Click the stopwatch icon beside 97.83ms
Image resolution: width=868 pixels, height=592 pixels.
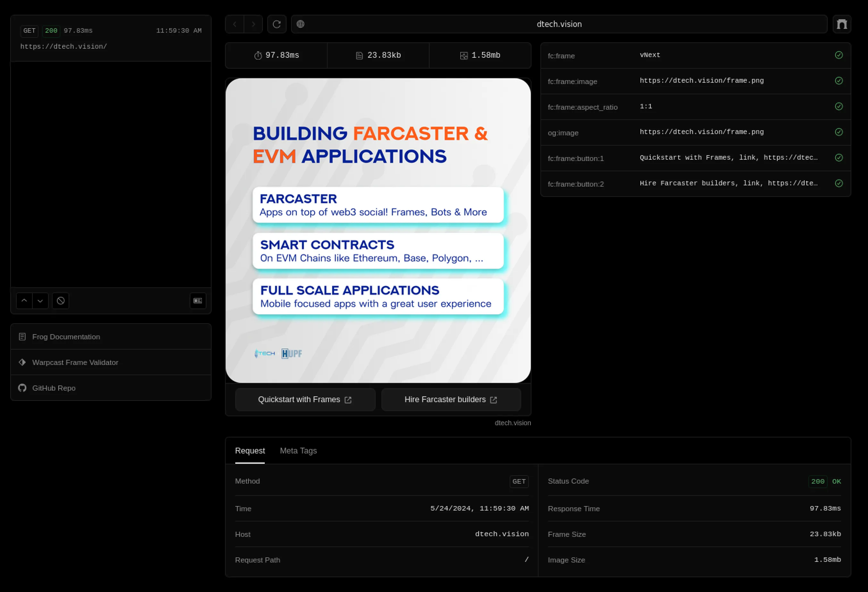point(258,56)
